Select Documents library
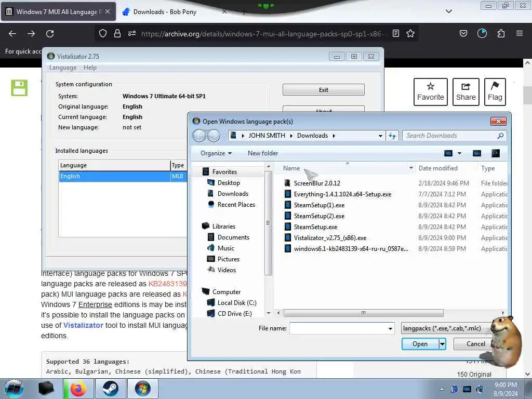Screen dimensions: 532x399 pos(229,237)
